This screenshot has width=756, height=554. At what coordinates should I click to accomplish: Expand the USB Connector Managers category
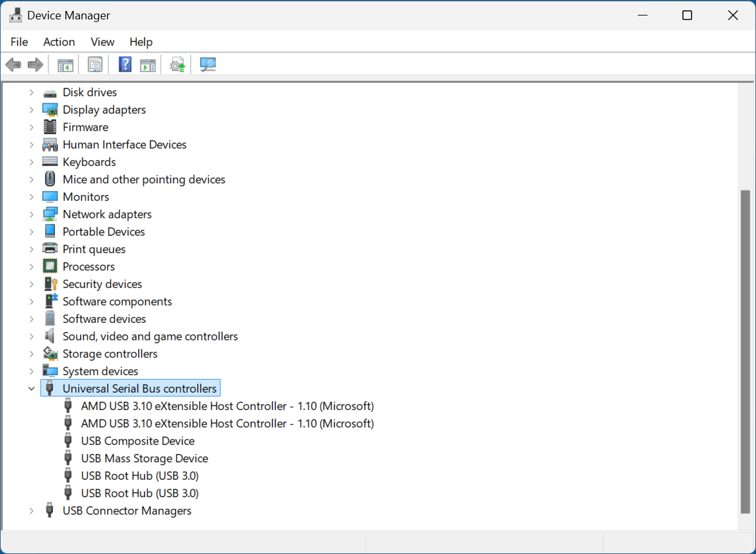click(31, 510)
